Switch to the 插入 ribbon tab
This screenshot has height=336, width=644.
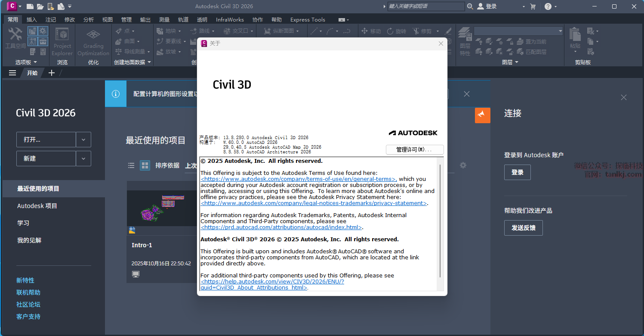[x=32, y=19]
